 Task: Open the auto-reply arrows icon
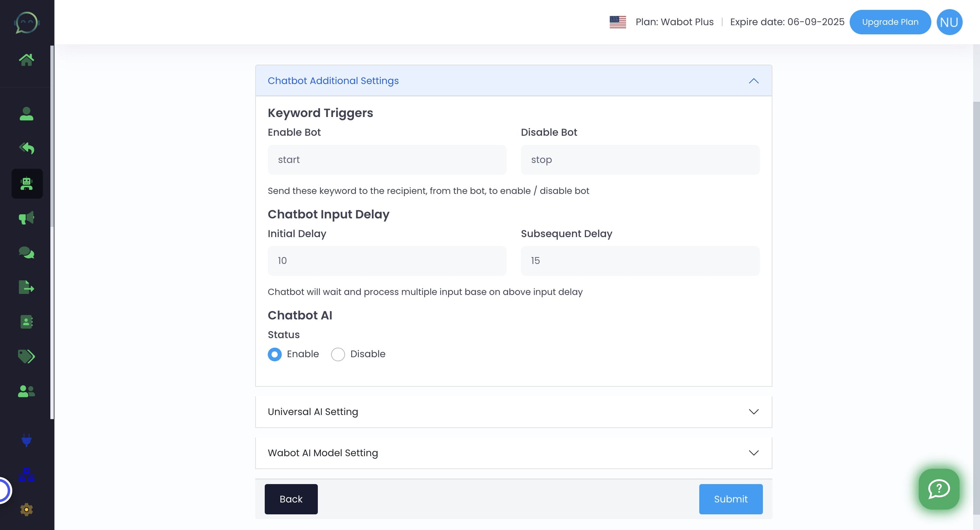pos(27,148)
